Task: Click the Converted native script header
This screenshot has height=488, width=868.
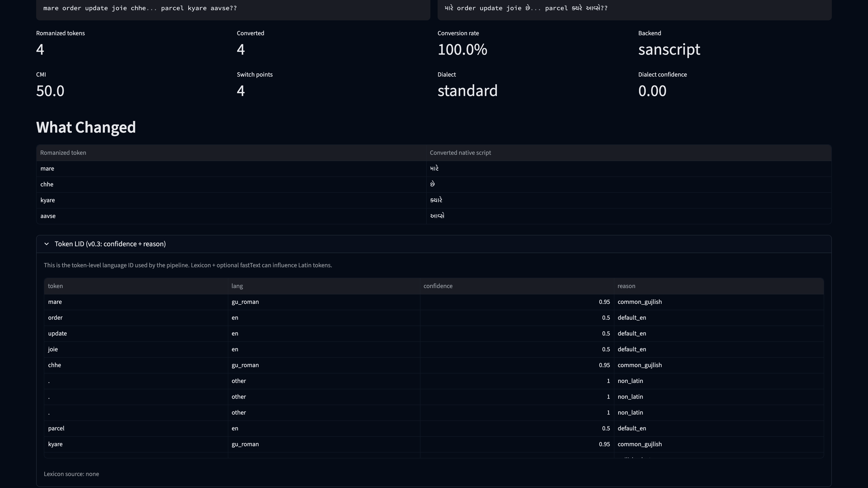Action: click(x=460, y=152)
